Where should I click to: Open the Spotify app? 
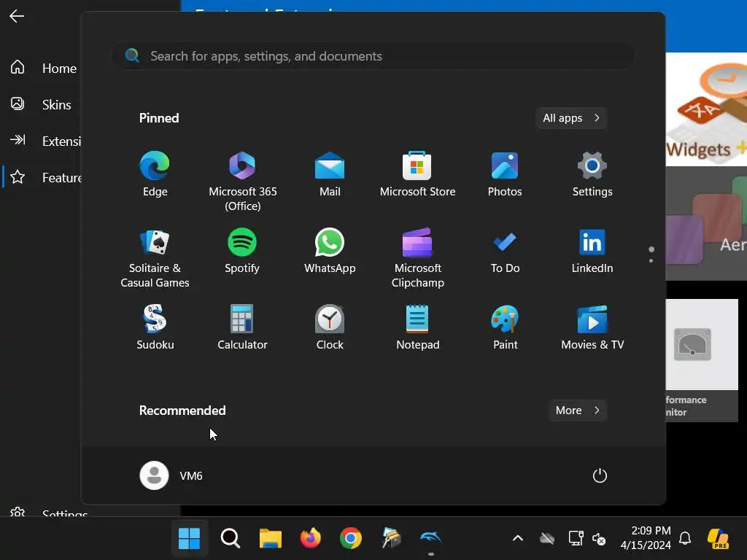click(242, 251)
